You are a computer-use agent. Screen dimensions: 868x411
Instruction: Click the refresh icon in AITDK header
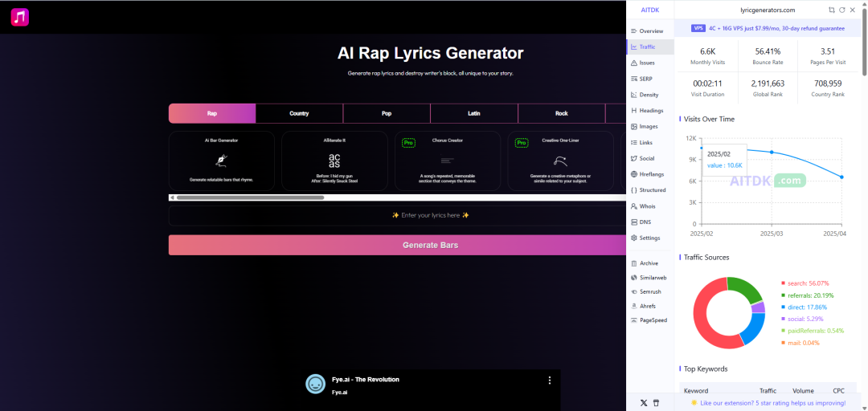point(842,10)
